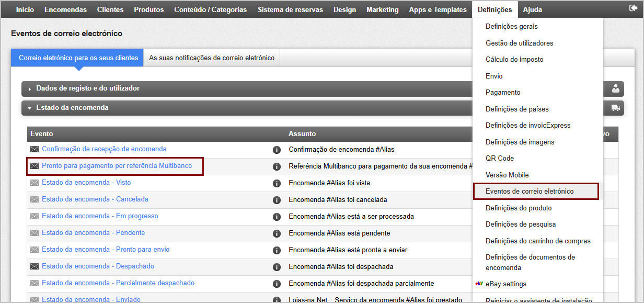This screenshot has width=644, height=303.
Task: Select Envio in the Definições menu
Action: (x=494, y=76)
